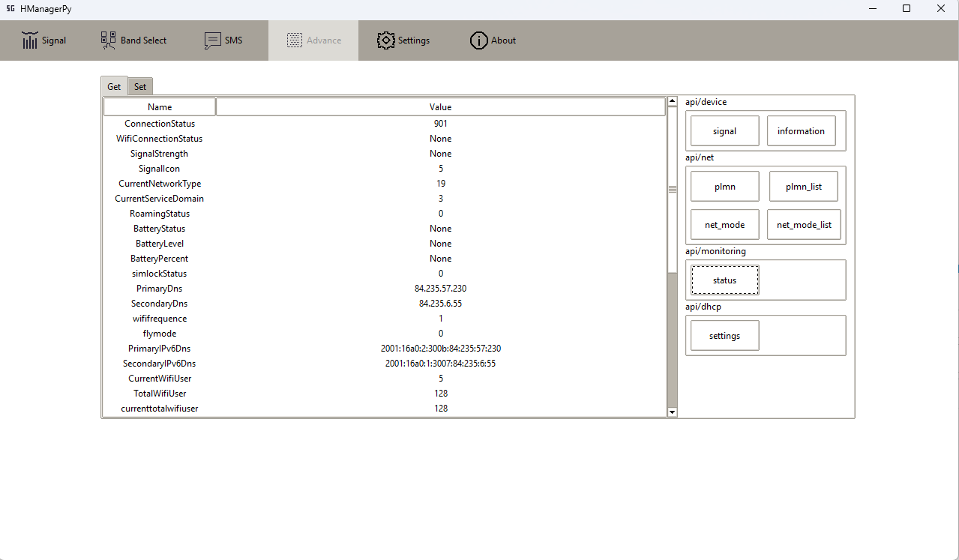Click the status monitoring button
The width and height of the screenshot is (959, 560).
(x=724, y=280)
